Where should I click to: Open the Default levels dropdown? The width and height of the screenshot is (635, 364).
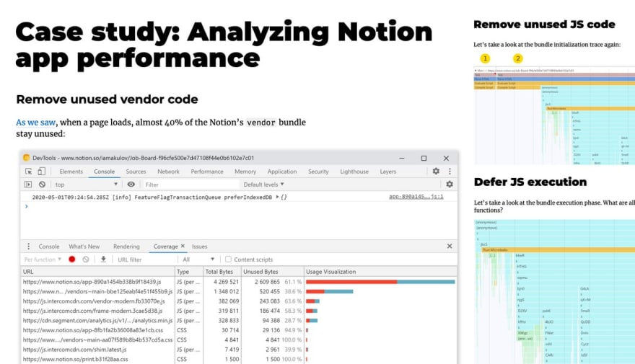(x=263, y=185)
